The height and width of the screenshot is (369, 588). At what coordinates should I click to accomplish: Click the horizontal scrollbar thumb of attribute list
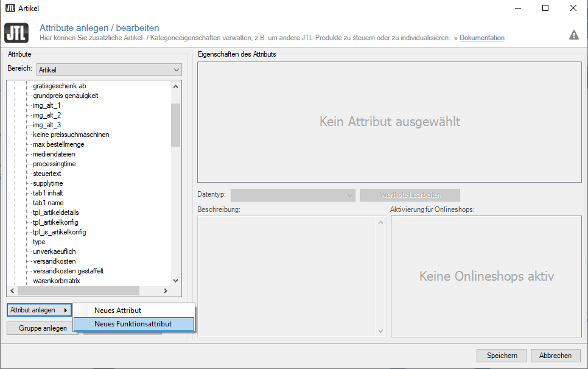79,290
